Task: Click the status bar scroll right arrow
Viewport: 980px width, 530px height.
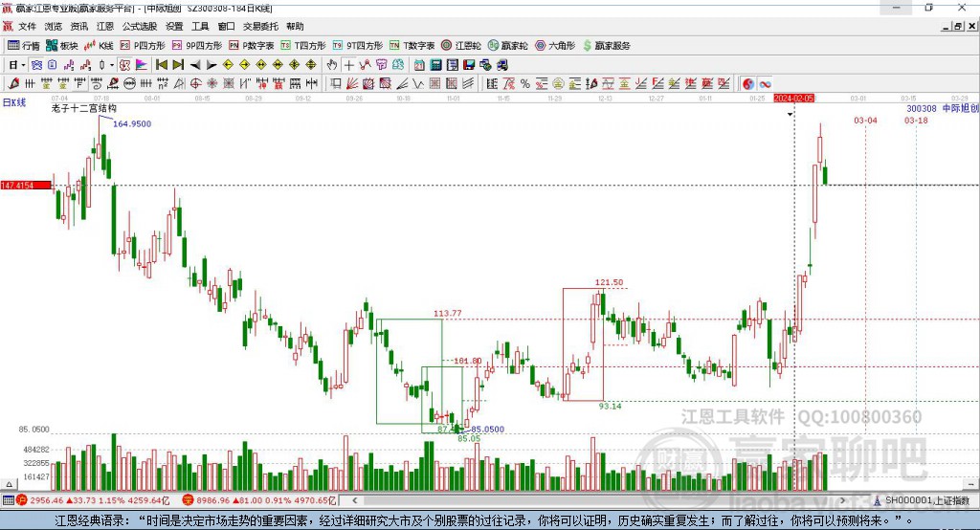Action: tap(842, 500)
